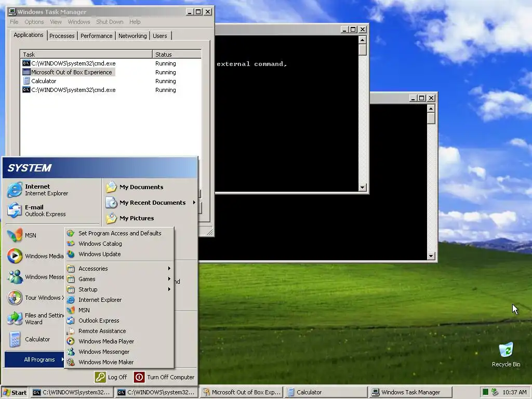
Task: Switch to the Performance tab
Action: [96, 36]
